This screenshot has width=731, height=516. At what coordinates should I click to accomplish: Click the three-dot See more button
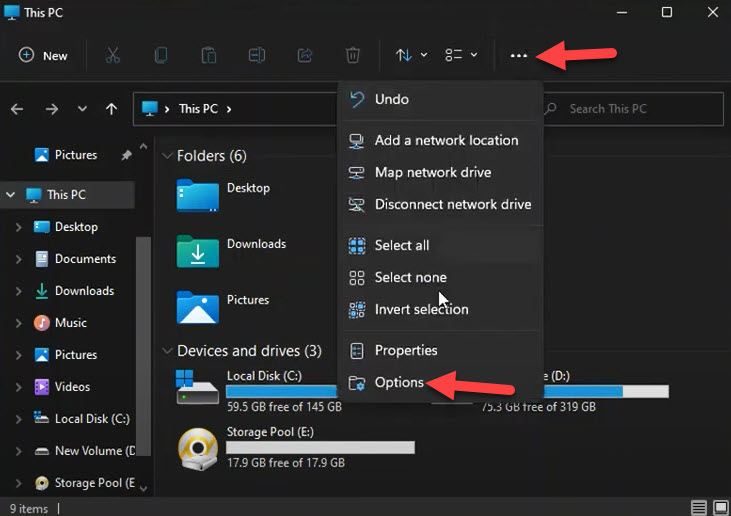(x=518, y=56)
